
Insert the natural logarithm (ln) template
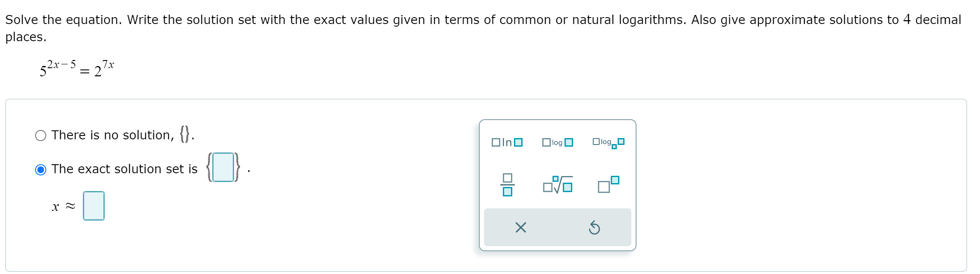(x=507, y=142)
